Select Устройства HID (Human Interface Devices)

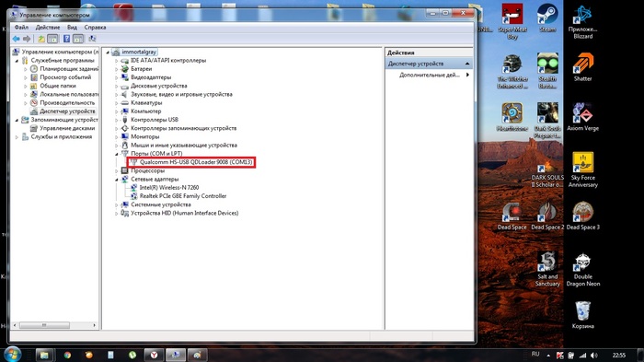tap(184, 213)
